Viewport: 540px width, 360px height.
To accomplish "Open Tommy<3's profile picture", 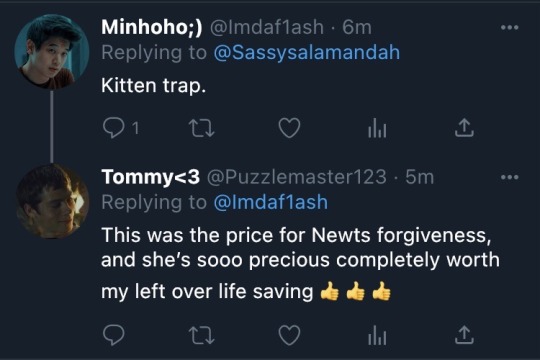I will 52,201.
